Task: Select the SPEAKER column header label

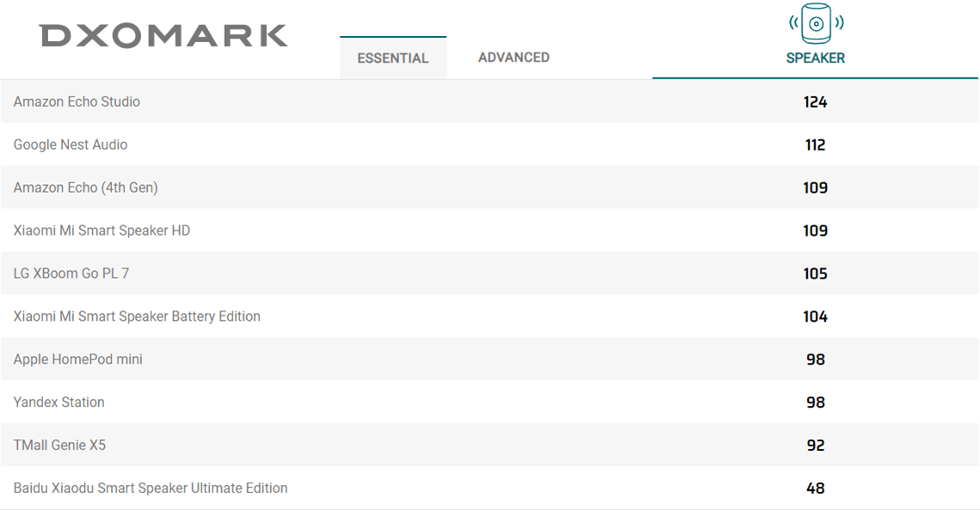Action: tap(816, 58)
